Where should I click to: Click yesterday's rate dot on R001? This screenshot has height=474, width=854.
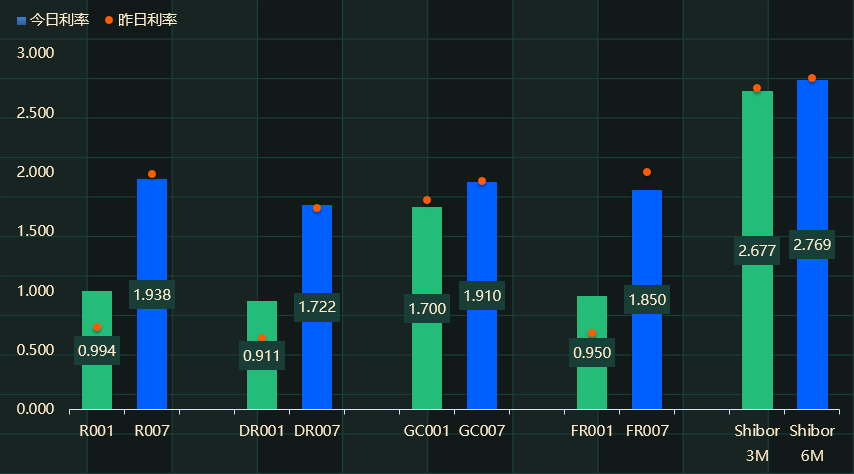97,327
